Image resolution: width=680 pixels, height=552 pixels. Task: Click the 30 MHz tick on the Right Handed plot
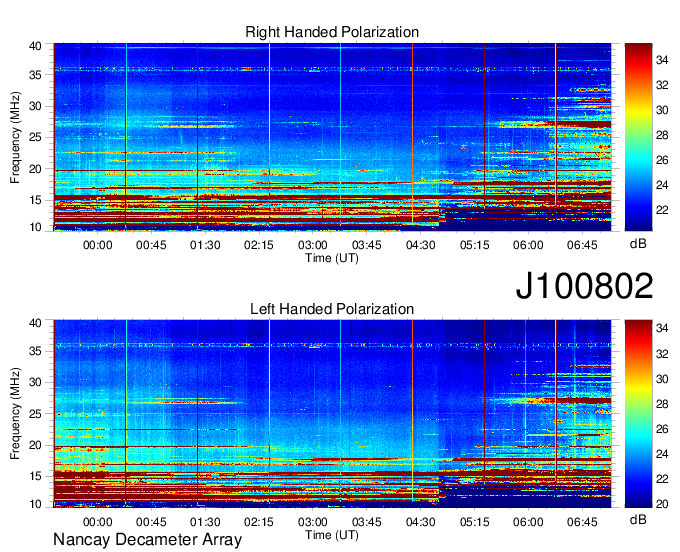[35, 106]
